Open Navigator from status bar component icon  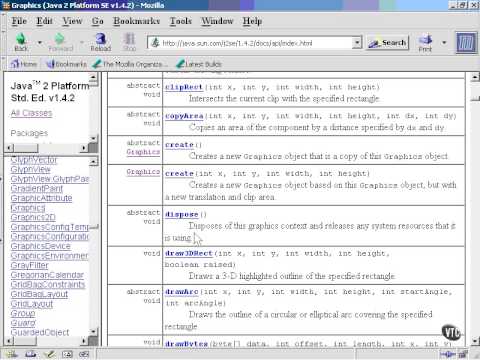[x=13, y=354]
